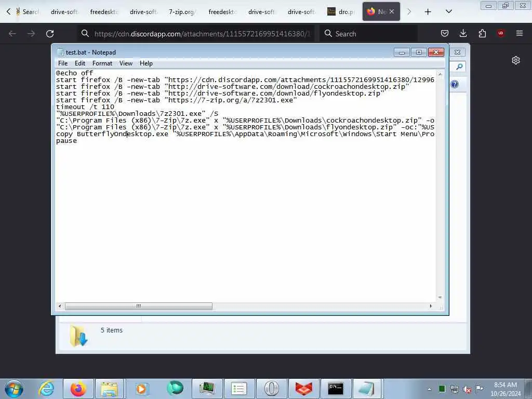Click Notepad vertical scrollbar down arrow
This screenshot has width=532, height=399.
point(440,298)
